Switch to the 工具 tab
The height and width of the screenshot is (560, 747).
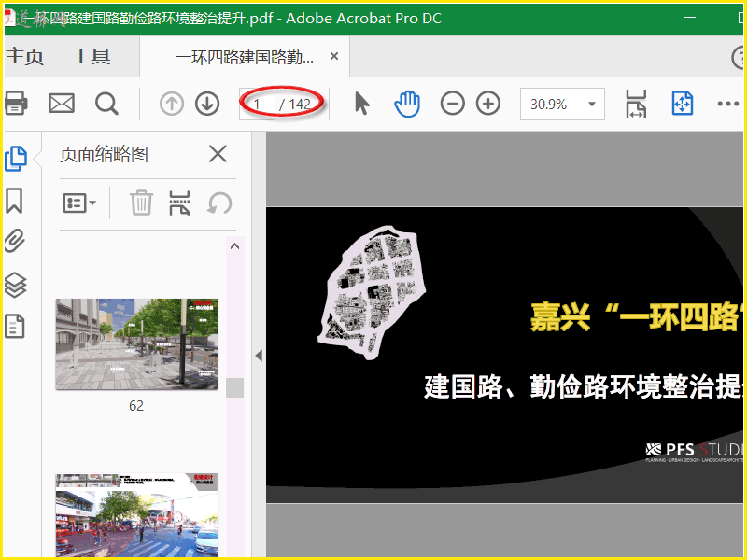[x=91, y=56]
